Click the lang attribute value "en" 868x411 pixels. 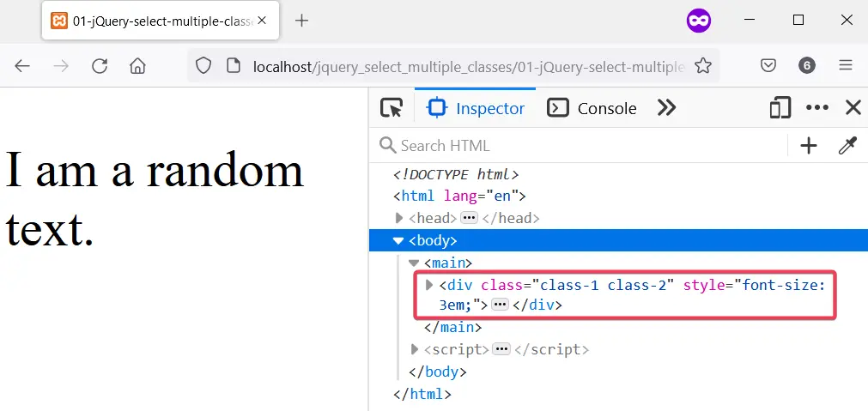point(501,196)
